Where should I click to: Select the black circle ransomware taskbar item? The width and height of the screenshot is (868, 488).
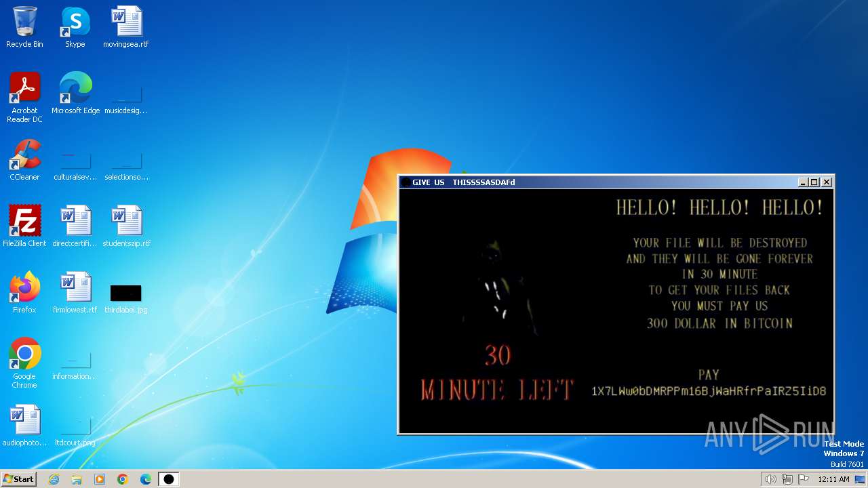point(169,479)
